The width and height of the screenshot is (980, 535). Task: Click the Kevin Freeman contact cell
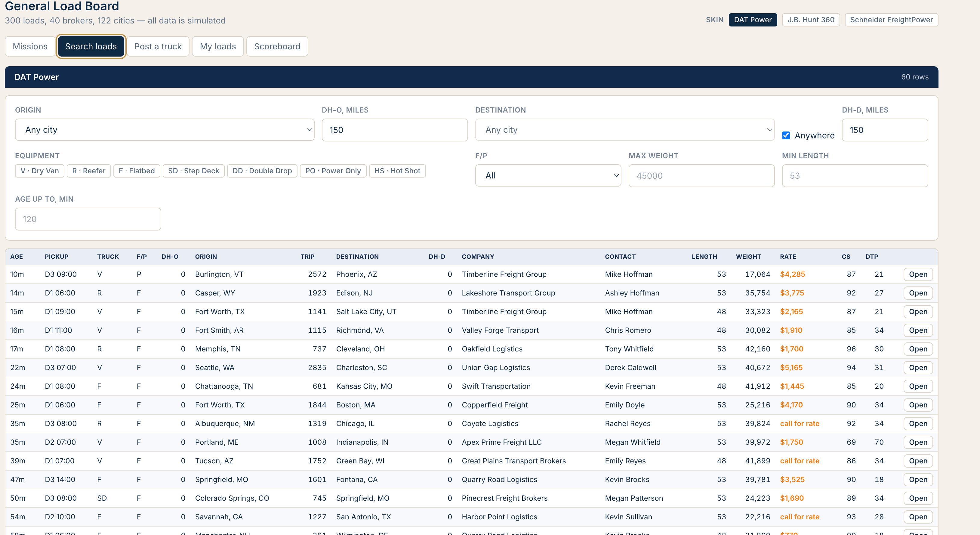pos(630,386)
